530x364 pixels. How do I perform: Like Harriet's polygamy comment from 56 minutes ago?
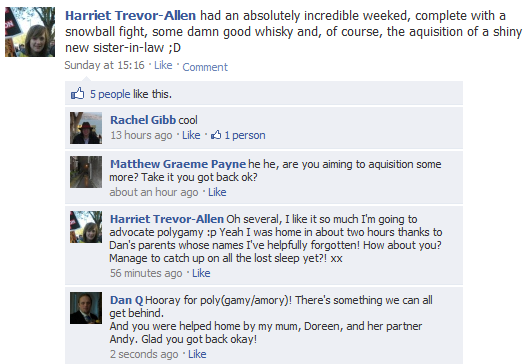201,273
